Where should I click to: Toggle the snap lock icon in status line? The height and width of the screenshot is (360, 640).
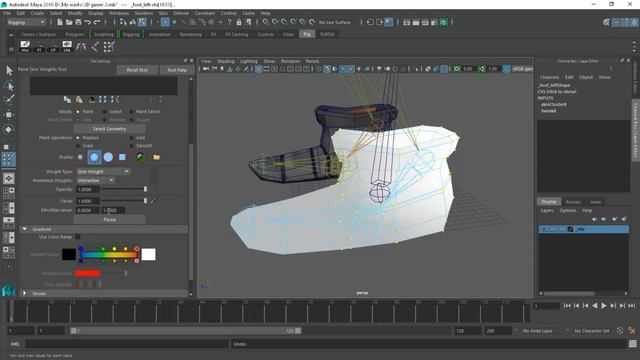click(239, 22)
